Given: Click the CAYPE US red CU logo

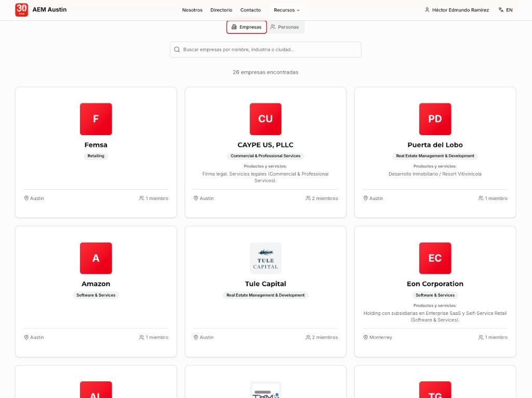Looking at the screenshot, I should tap(265, 119).
